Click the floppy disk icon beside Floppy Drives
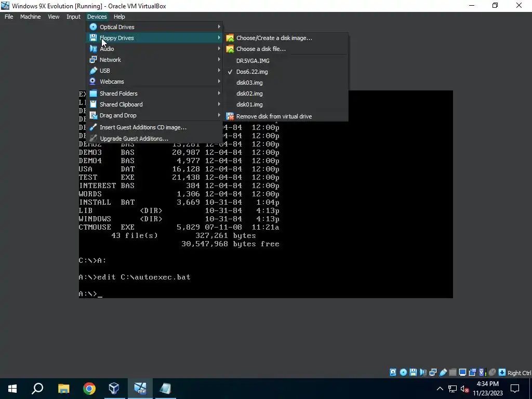 point(93,37)
